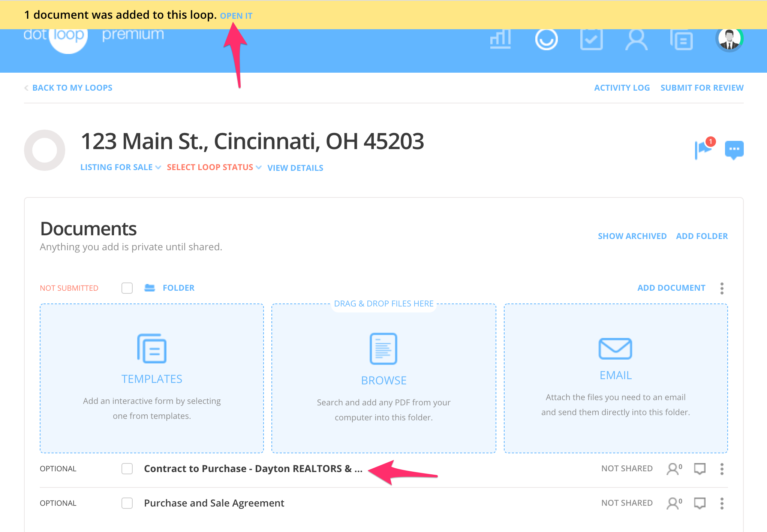Go Back To My Loops
This screenshot has width=767, height=532.
[x=72, y=88]
